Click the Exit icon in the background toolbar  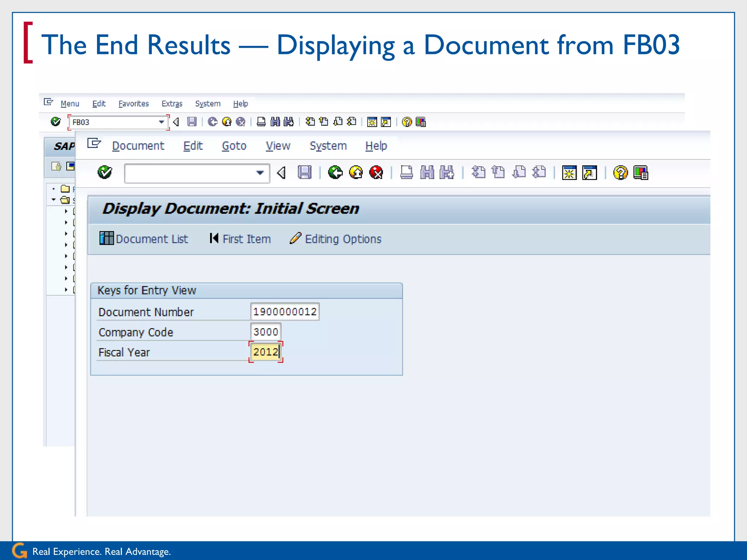point(227,122)
